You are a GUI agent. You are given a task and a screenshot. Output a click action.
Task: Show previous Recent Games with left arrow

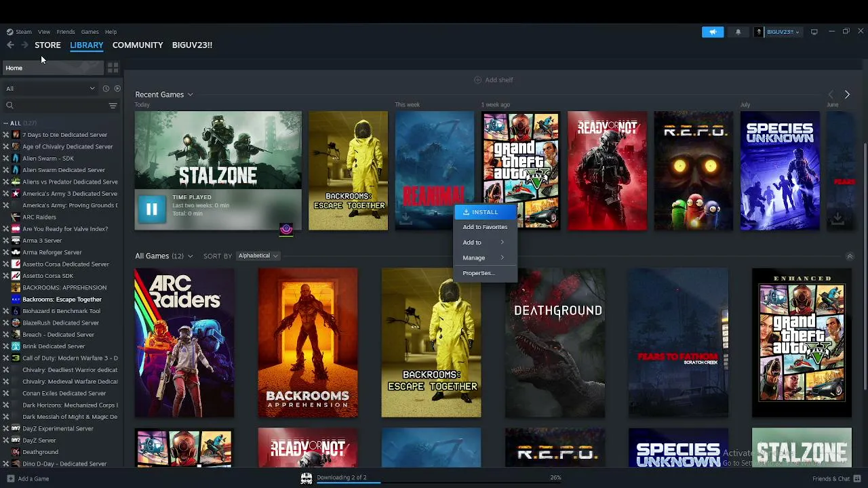tap(831, 95)
